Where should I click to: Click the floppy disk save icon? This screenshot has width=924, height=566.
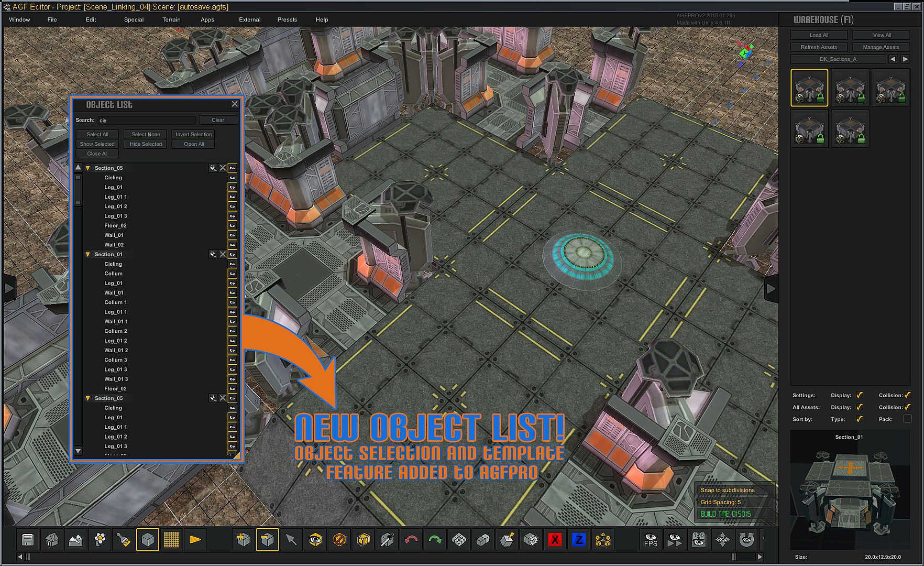click(28, 539)
